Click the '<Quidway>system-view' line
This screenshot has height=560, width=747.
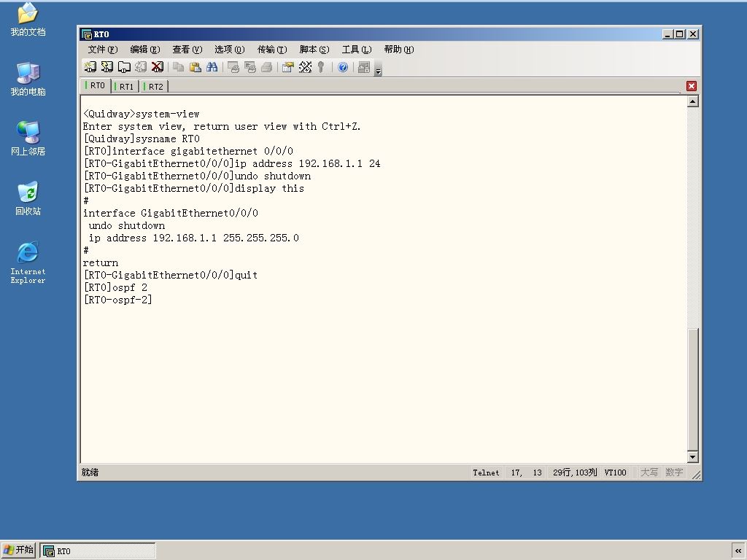point(141,114)
